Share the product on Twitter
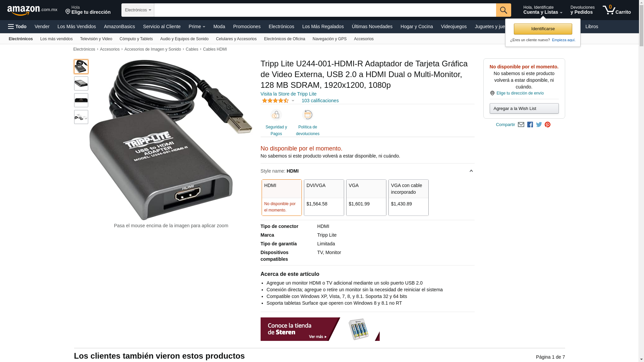This screenshot has width=644, height=362. click(539, 125)
